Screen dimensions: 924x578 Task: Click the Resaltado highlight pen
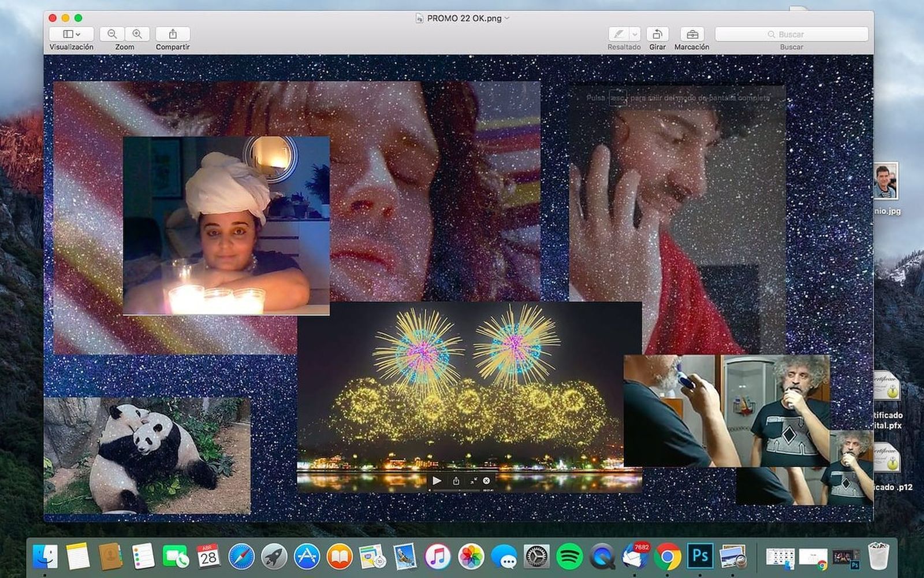[x=619, y=34]
